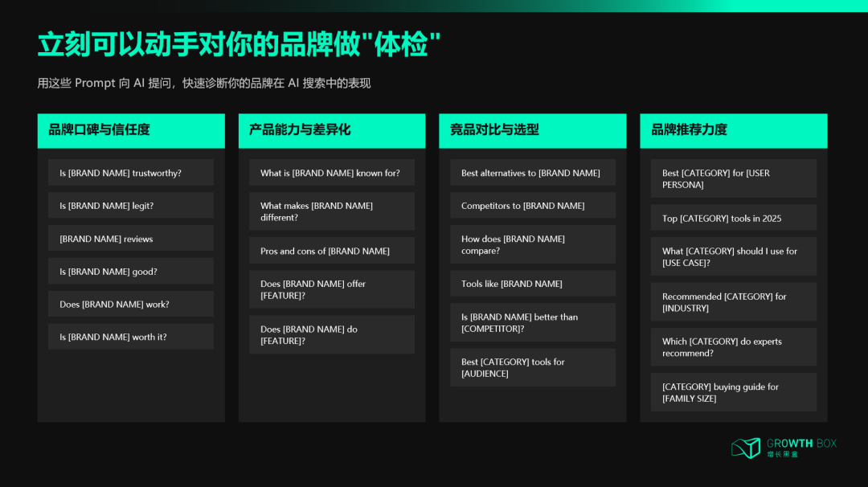Select the 品牌推荐力度 header

(733, 130)
